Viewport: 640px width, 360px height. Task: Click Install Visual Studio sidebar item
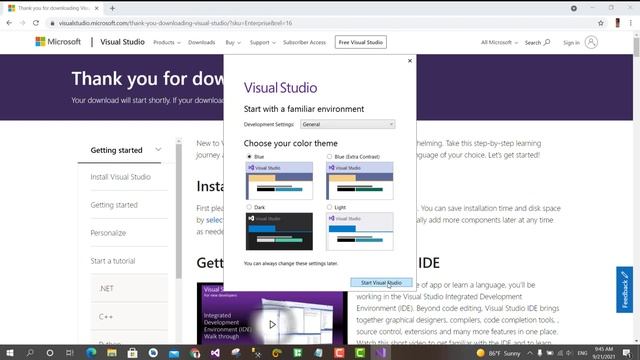click(121, 177)
